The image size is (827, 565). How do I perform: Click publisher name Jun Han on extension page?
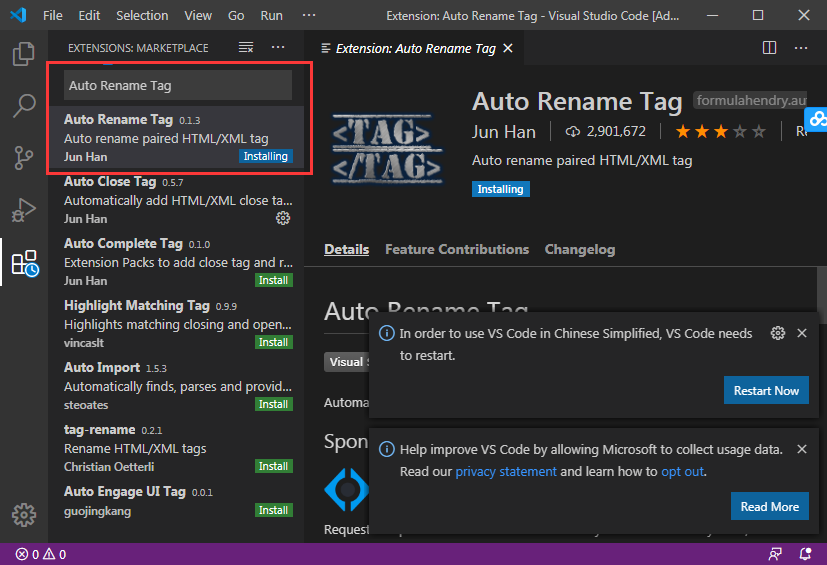point(504,132)
